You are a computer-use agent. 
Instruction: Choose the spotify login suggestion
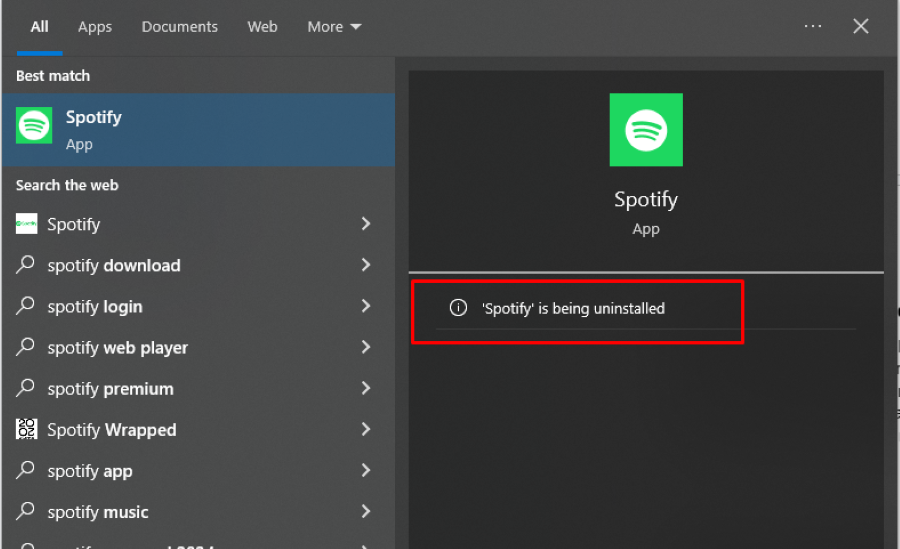[198, 307]
